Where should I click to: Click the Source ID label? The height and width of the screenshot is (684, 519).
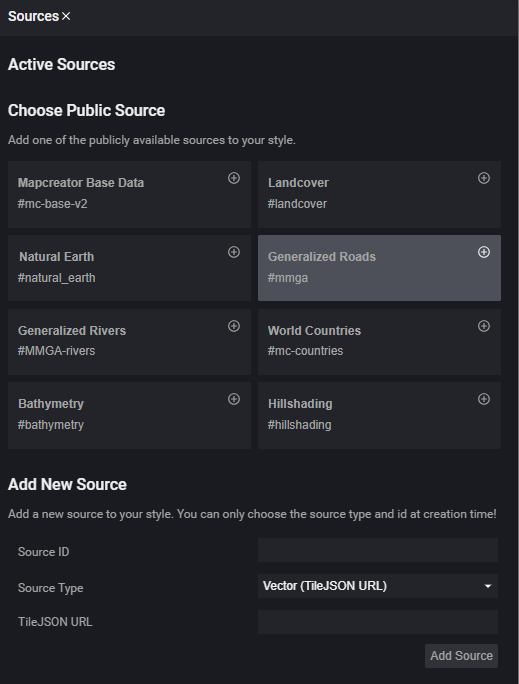43,552
